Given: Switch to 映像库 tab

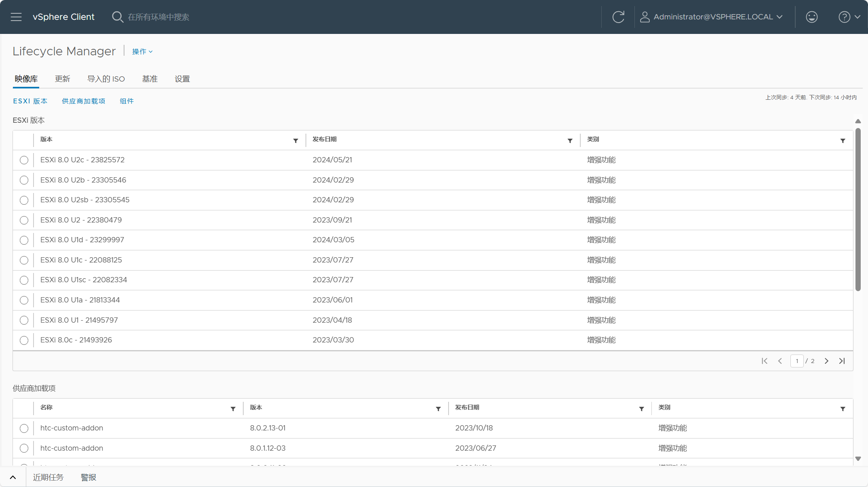Looking at the screenshot, I should click(26, 79).
